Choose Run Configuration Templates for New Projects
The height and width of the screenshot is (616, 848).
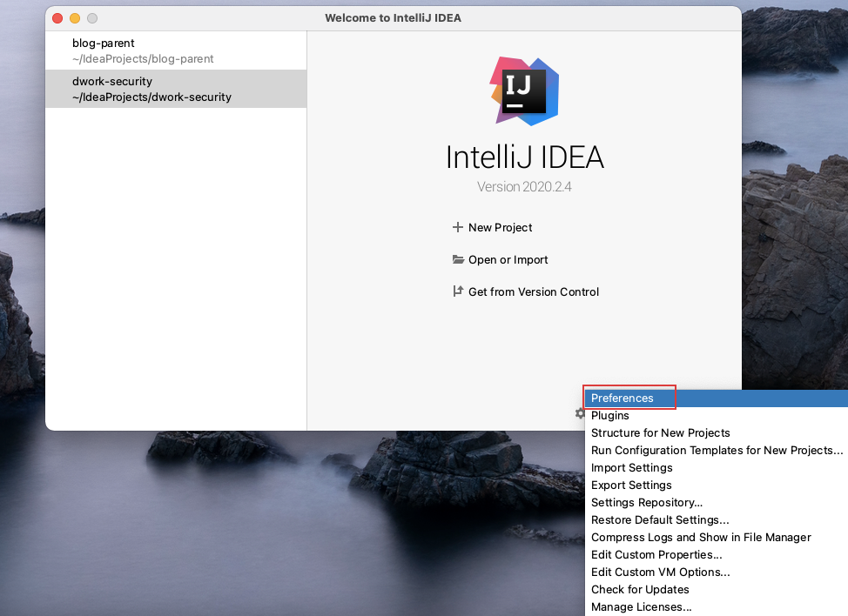[x=716, y=450]
